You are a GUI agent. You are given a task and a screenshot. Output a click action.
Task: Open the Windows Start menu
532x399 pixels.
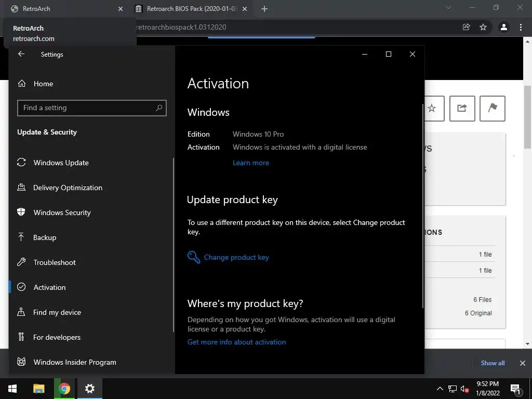tap(12, 389)
